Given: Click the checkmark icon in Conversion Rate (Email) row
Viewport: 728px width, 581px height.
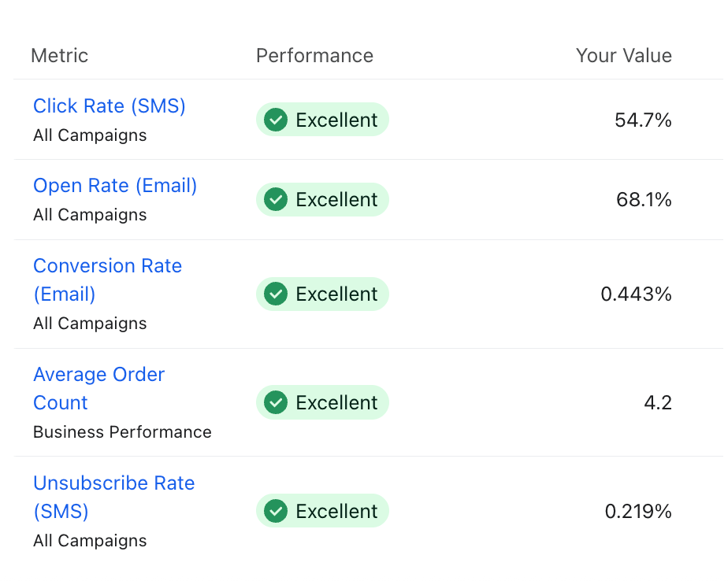Looking at the screenshot, I should tap(275, 294).
